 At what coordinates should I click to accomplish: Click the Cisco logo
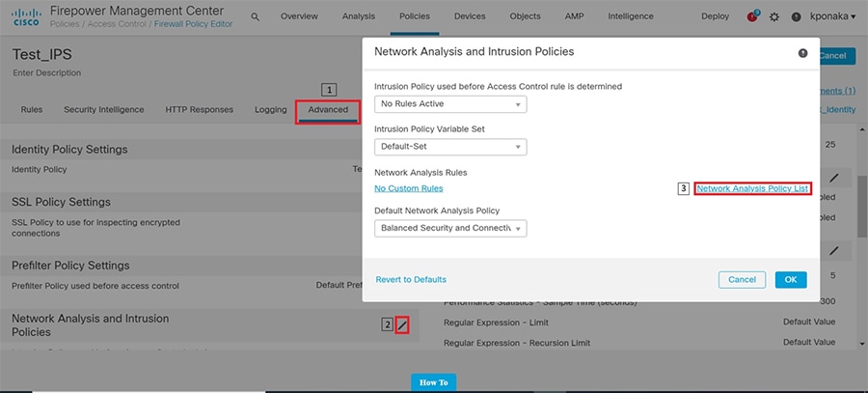25,16
